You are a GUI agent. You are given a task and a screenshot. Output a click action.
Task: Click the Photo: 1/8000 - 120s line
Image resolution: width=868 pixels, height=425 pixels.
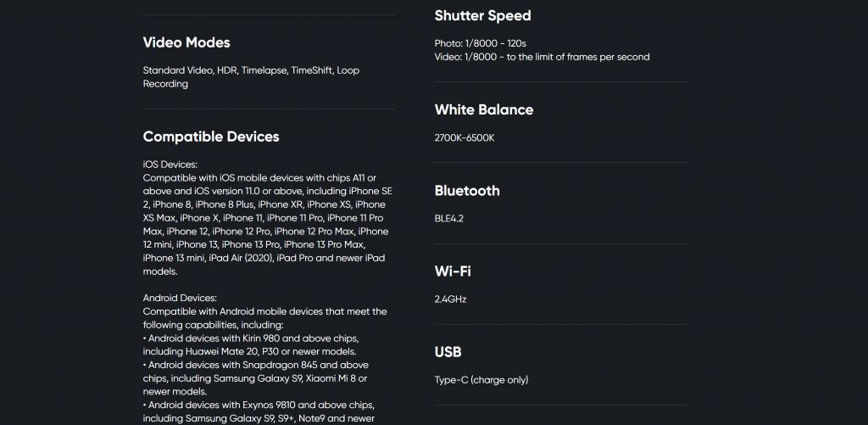coord(480,43)
